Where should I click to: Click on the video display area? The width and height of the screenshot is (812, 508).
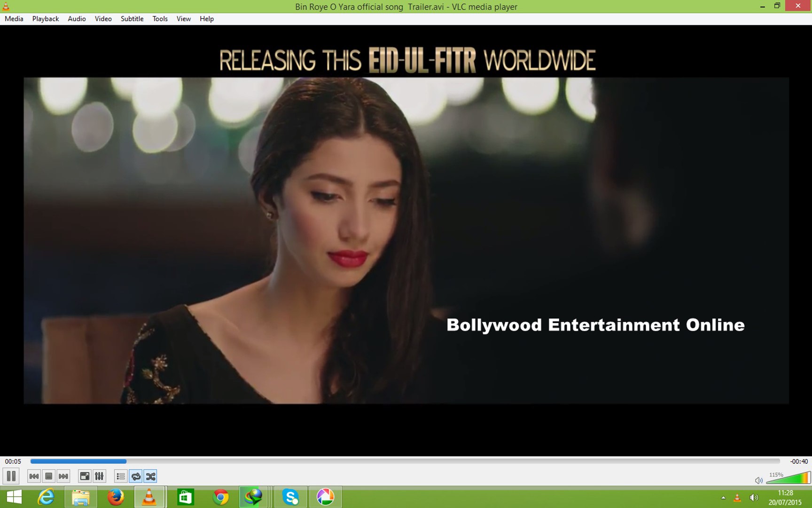point(406,240)
